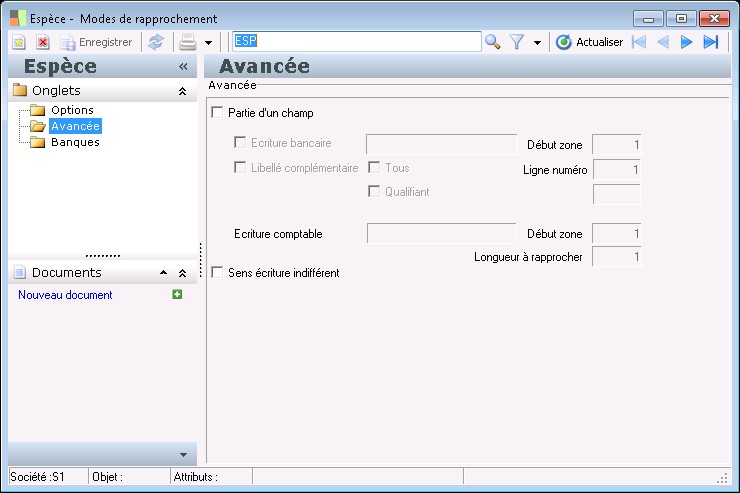This screenshot has width=740, height=493.
Task: Enable the Sens écriture indifférent checkbox
Action: 217,272
